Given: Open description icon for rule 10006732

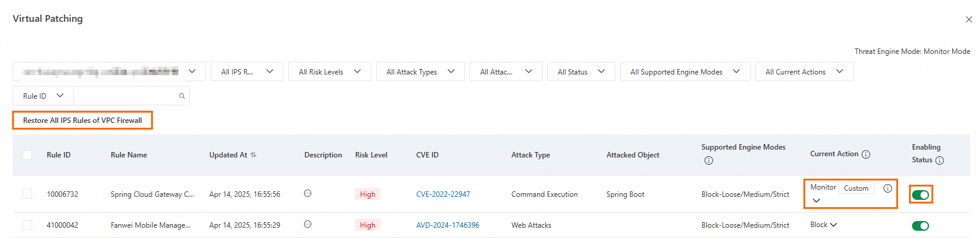Looking at the screenshot, I should point(308,193).
